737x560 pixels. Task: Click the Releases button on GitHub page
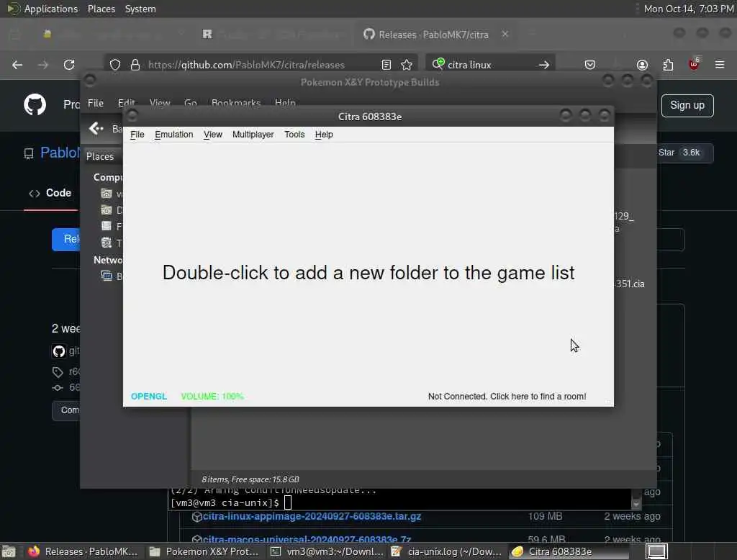[x=65, y=239]
